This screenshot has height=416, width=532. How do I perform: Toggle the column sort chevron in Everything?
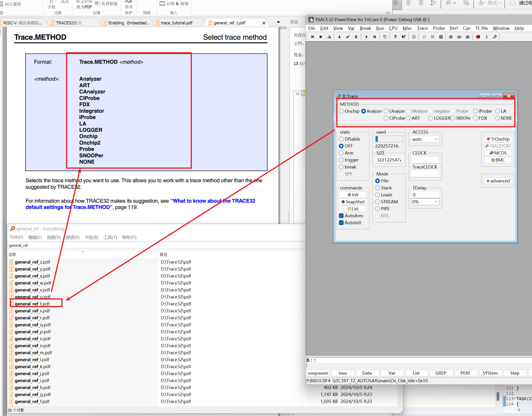(x=83, y=251)
